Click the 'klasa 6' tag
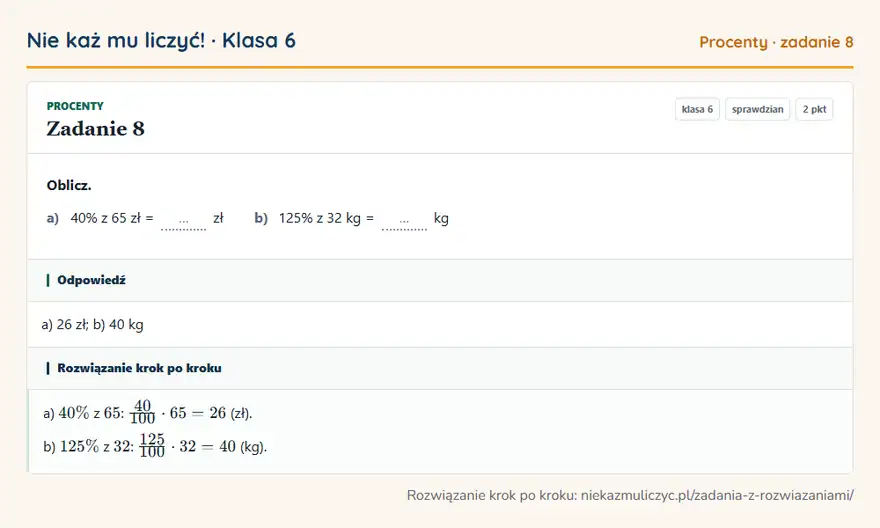Image resolution: width=880 pixels, height=528 pixels. [697, 109]
